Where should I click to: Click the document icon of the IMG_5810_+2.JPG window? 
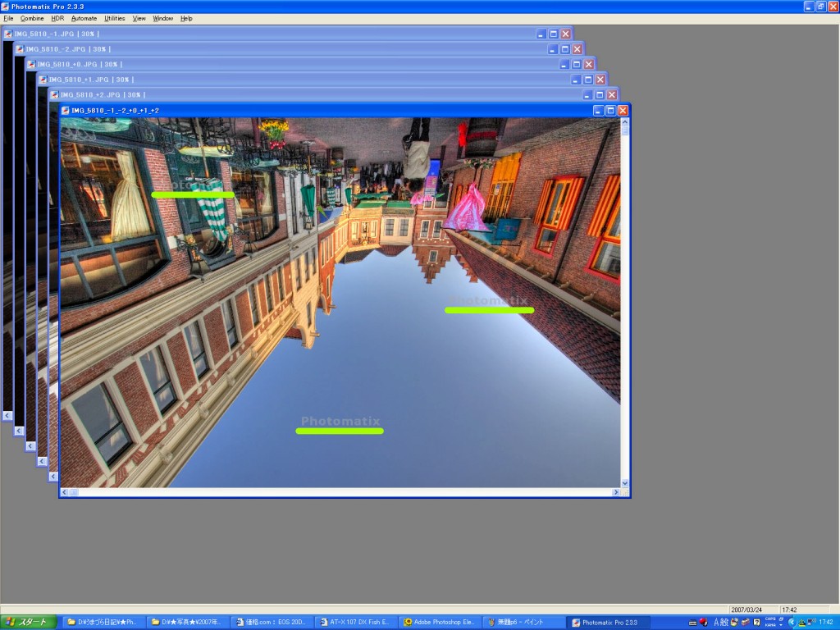[x=54, y=95]
